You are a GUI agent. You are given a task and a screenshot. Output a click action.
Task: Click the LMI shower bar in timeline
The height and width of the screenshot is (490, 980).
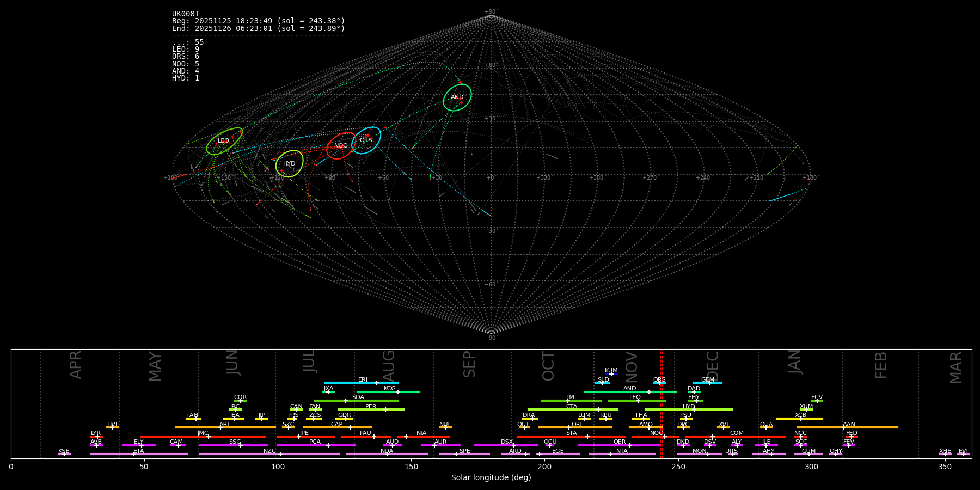(x=571, y=400)
